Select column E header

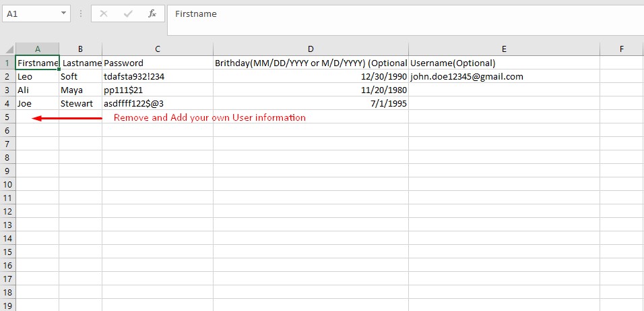tap(504, 49)
